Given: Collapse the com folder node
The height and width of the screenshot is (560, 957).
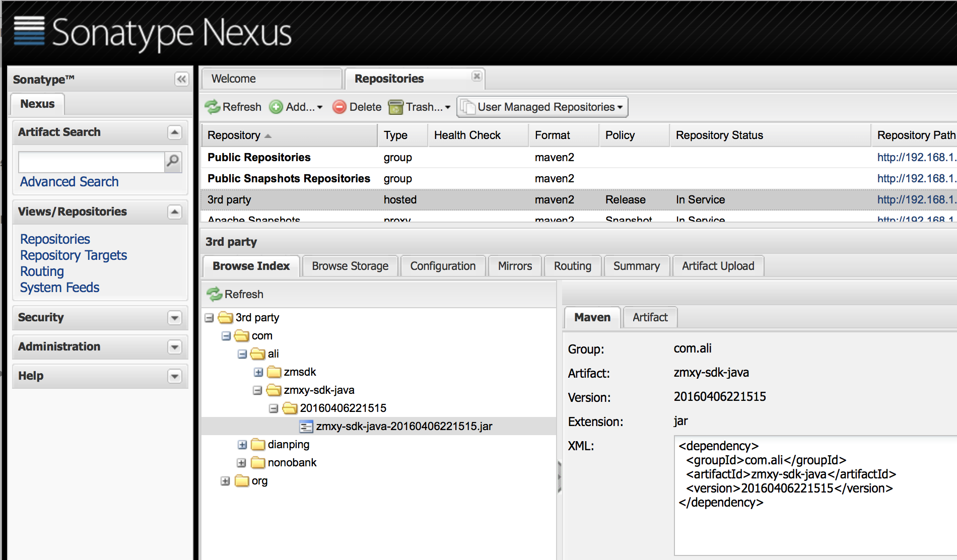Looking at the screenshot, I should pyautogui.click(x=226, y=336).
